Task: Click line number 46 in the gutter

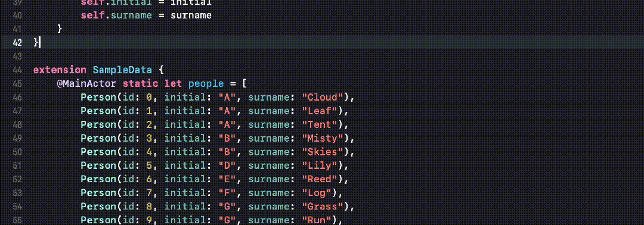Action: (x=17, y=98)
